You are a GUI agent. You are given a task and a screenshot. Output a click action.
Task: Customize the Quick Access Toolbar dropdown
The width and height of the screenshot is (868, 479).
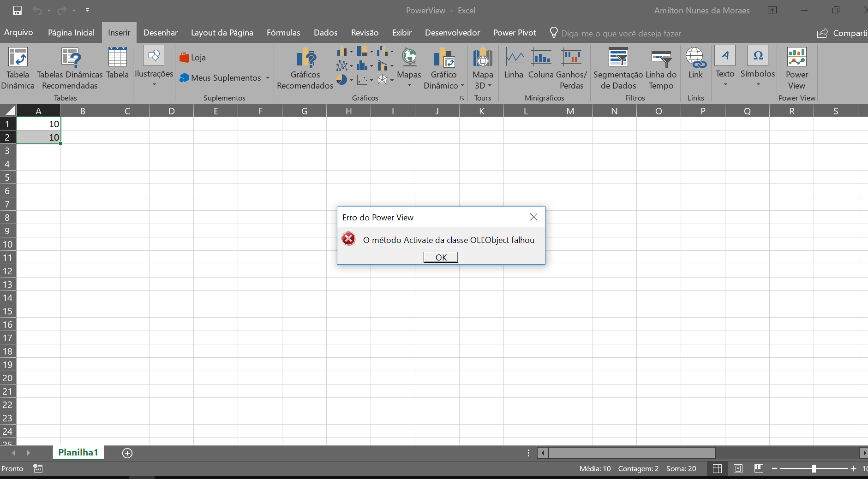87,10
